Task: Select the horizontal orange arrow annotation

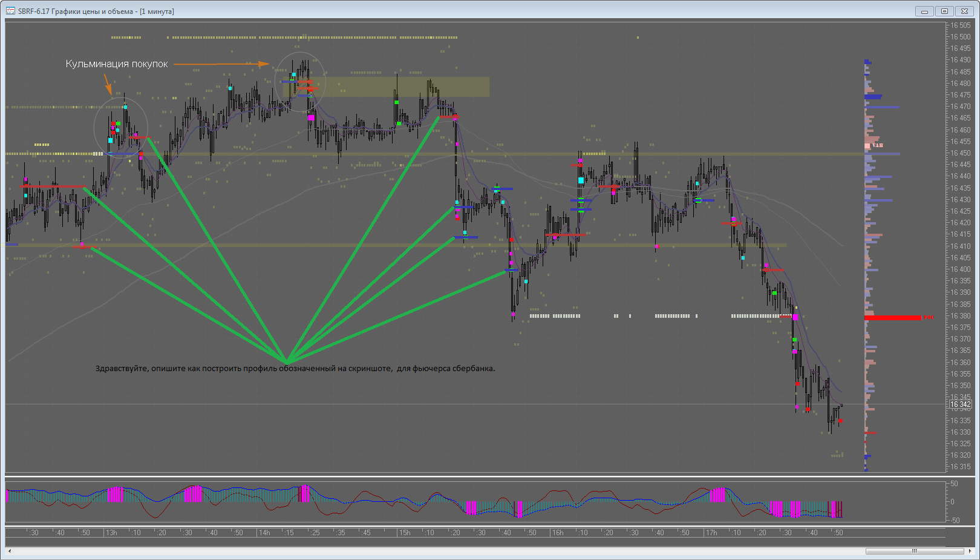Action: pos(221,64)
